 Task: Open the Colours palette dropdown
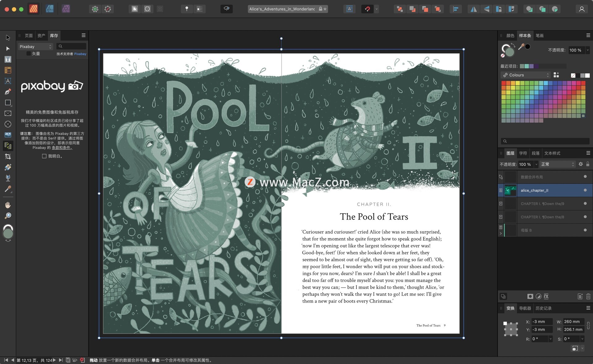(x=525, y=75)
